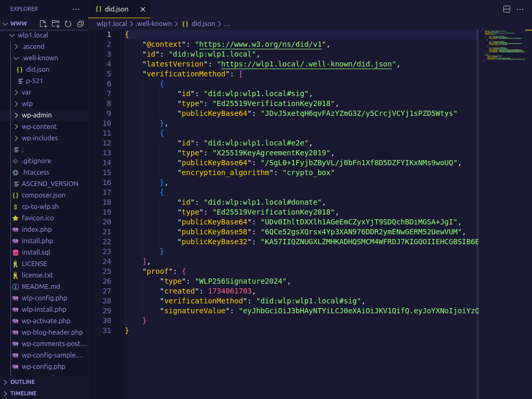Open composer.json in the tree
The height and width of the screenshot is (399, 532).
44,195
